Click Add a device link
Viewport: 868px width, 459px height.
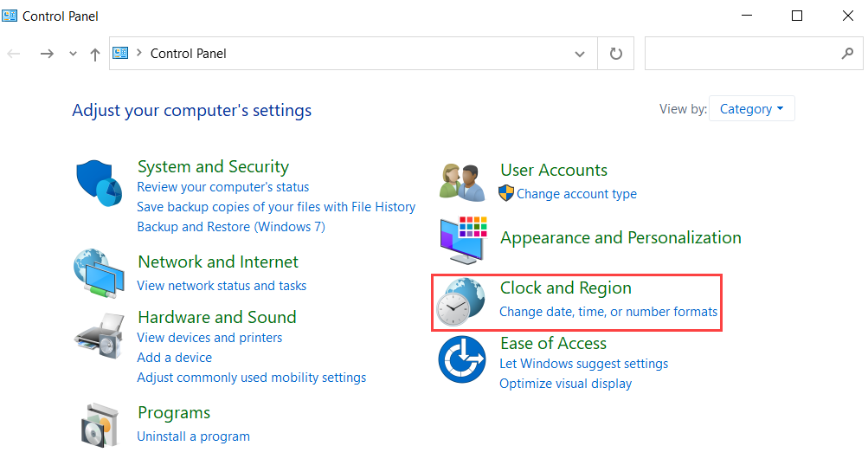click(x=174, y=358)
